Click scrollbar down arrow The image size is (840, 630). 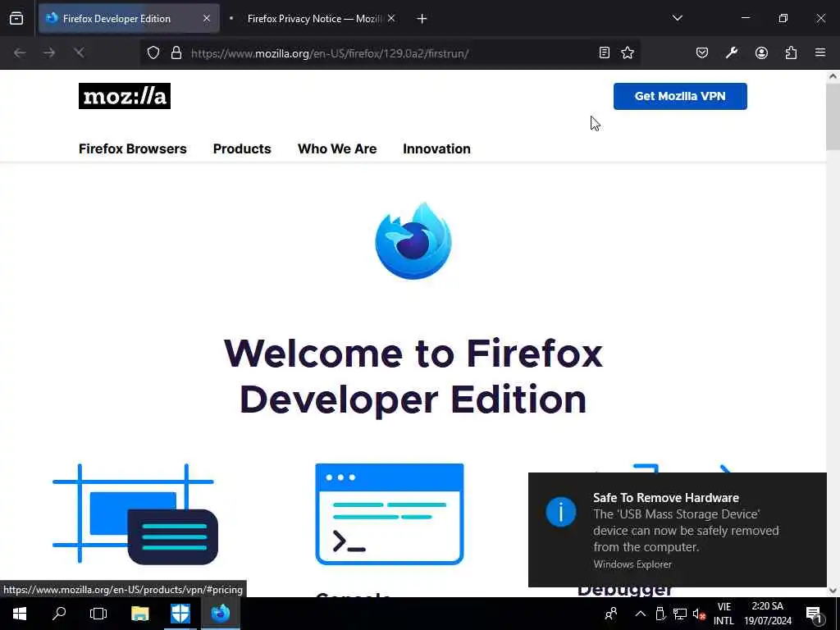coord(833,591)
